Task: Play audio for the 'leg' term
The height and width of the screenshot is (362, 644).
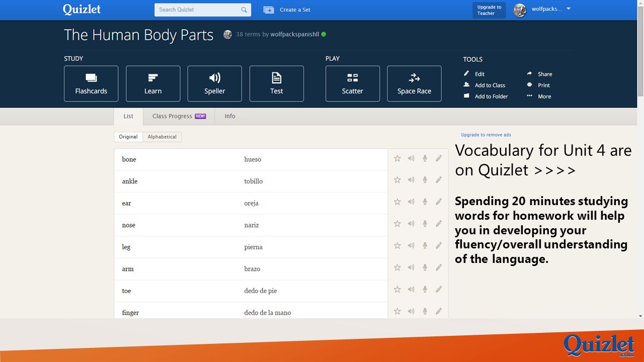Action: [x=411, y=246]
